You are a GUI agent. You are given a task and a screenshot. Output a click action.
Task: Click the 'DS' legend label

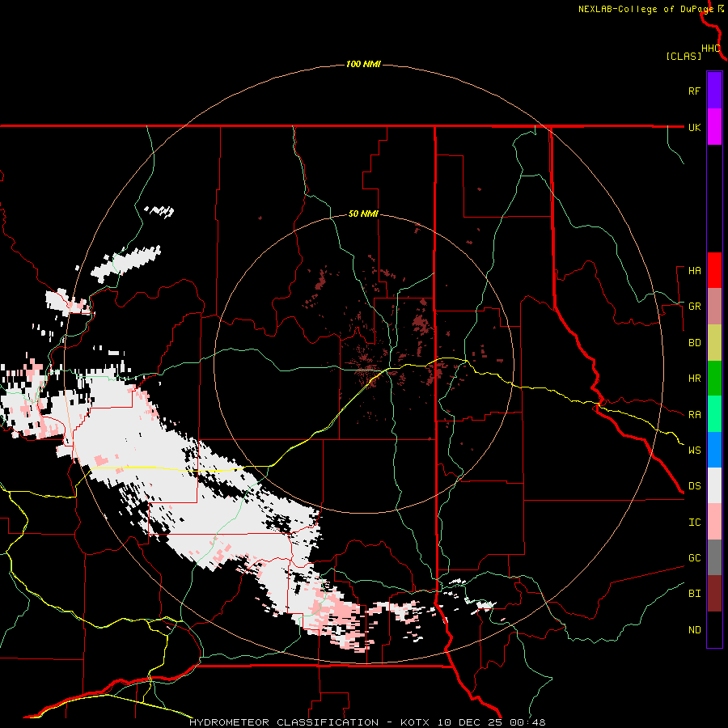(x=694, y=486)
